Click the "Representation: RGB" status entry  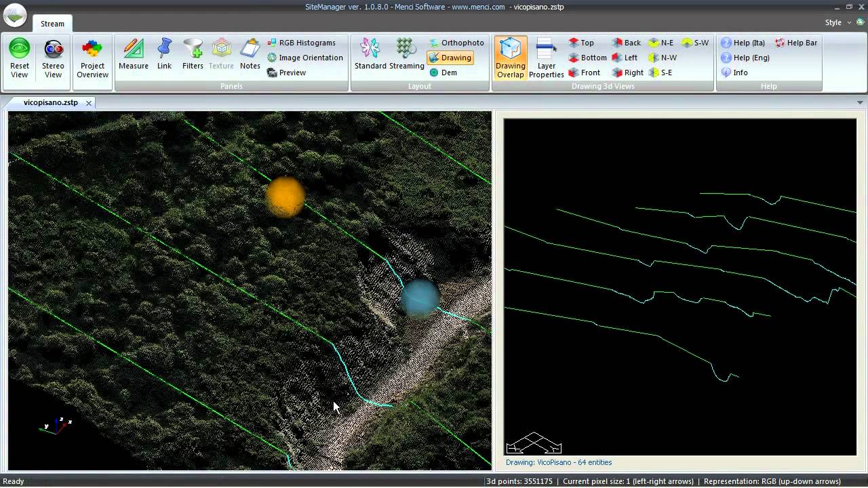click(772, 481)
